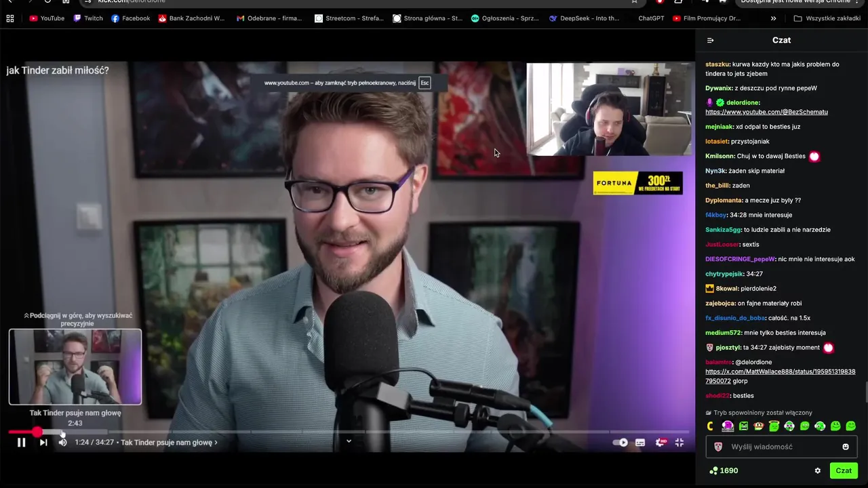The image size is (868, 488).
Task: Click username Dywanix in chat
Action: (719, 88)
